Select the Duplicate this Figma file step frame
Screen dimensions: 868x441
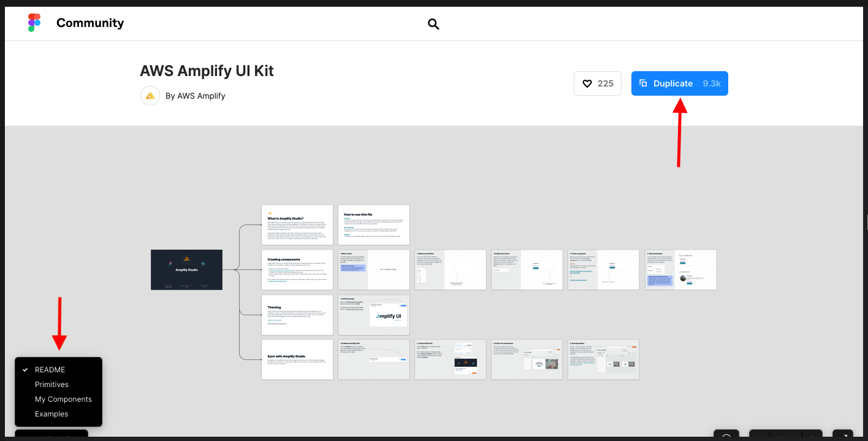click(x=374, y=359)
